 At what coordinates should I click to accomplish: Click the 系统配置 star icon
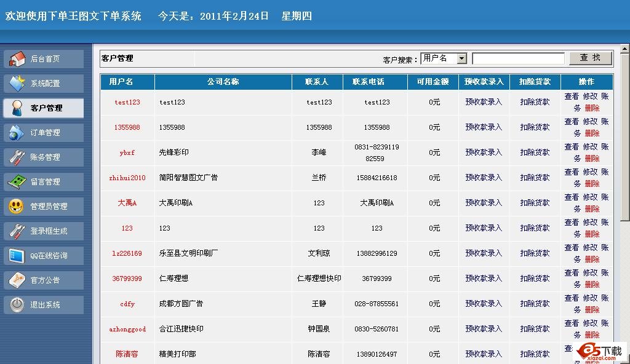[x=17, y=83]
